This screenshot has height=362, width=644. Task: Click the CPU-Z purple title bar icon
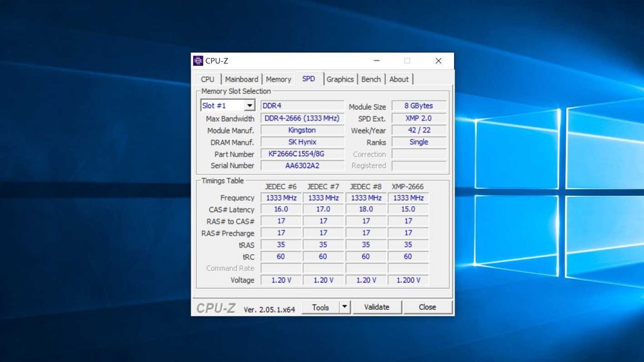pos(198,61)
